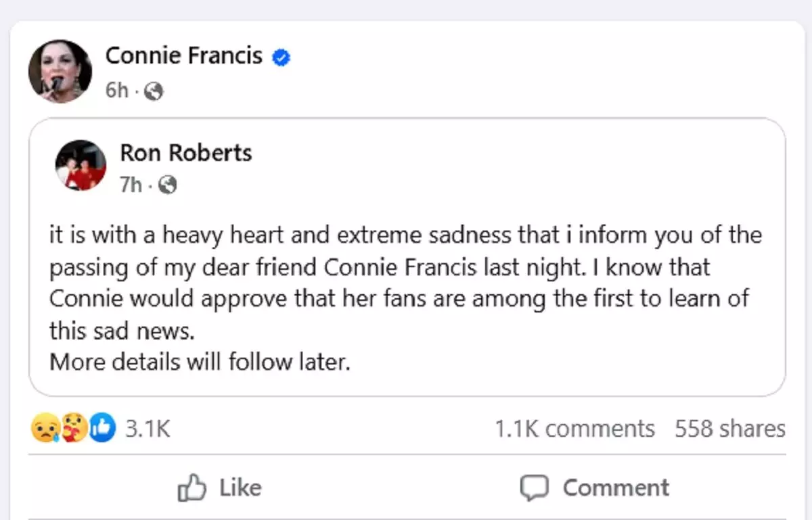Click the 6h post timestamp
The height and width of the screenshot is (520, 812).
coord(116,91)
